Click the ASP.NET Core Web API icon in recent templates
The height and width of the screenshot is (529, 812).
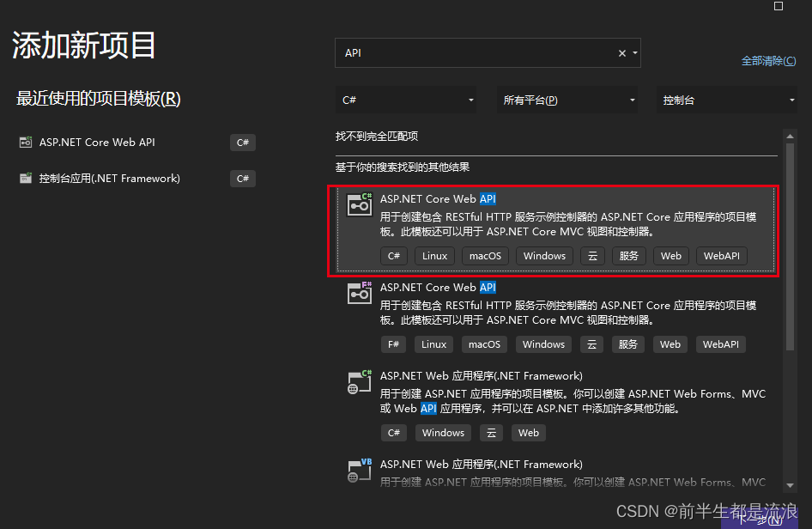tap(26, 142)
